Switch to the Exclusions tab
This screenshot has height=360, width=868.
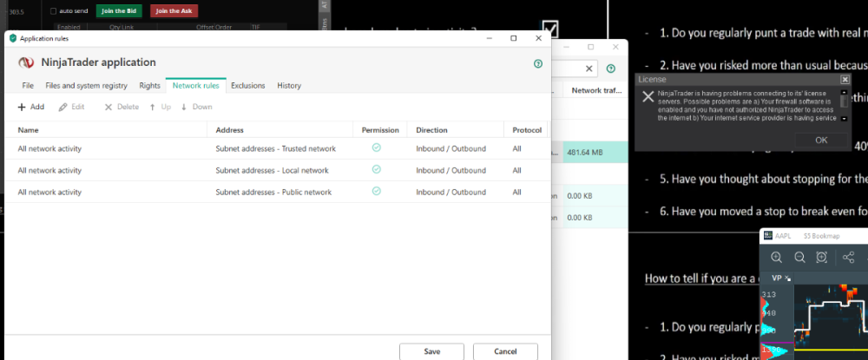coord(247,85)
